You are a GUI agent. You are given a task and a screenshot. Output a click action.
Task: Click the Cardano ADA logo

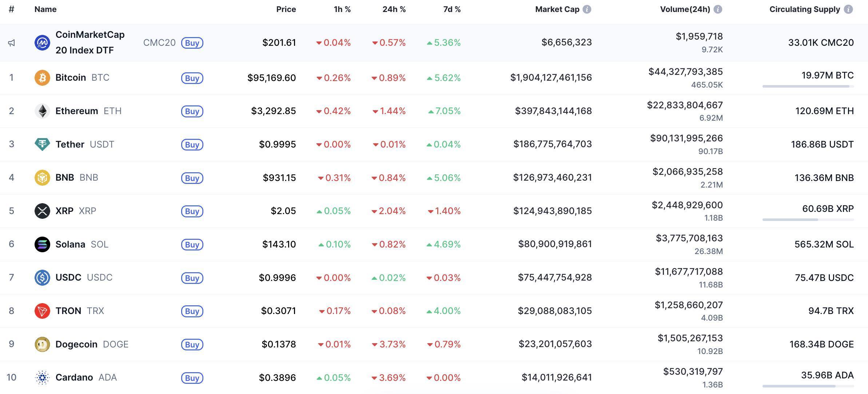[42, 378]
